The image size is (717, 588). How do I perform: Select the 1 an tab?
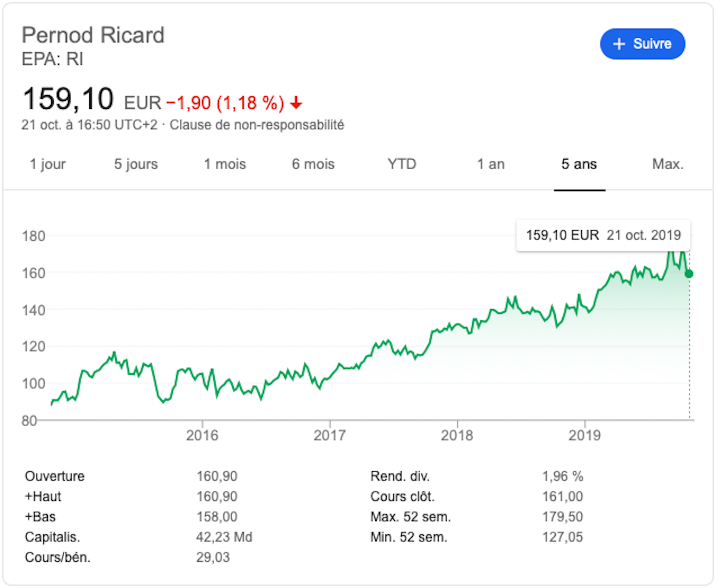(x=491, y=164)
